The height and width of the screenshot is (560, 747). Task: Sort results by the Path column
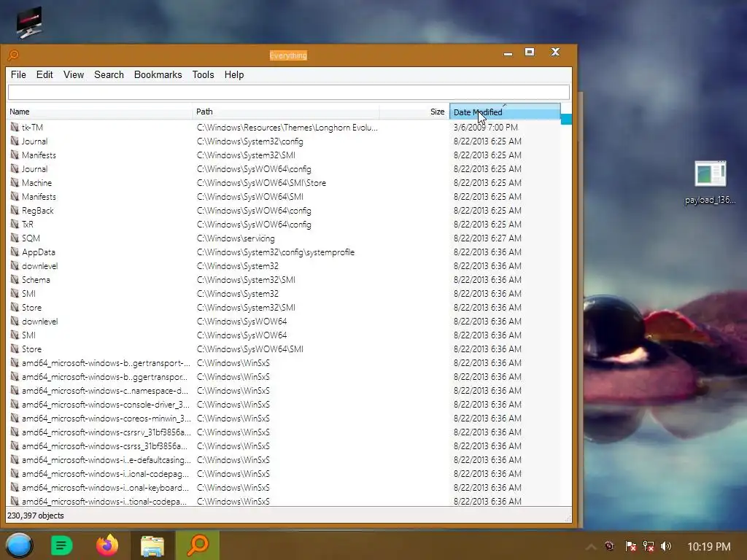pyautogui.click(x=286, y=112)
